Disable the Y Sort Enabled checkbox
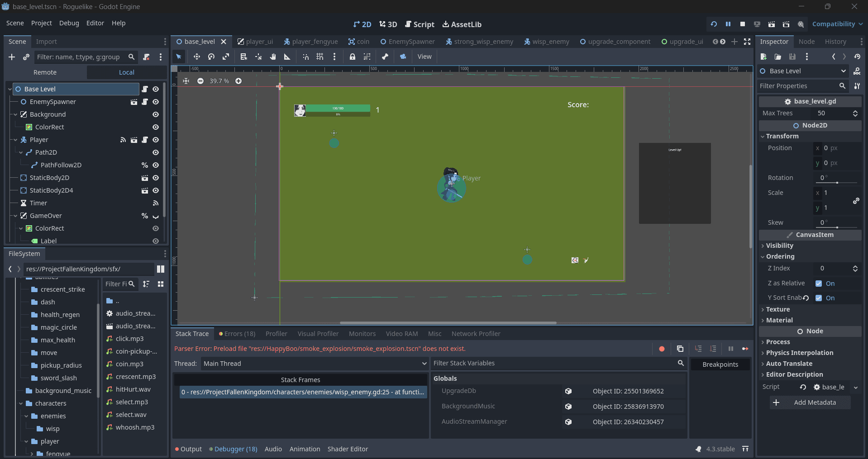 819,298
